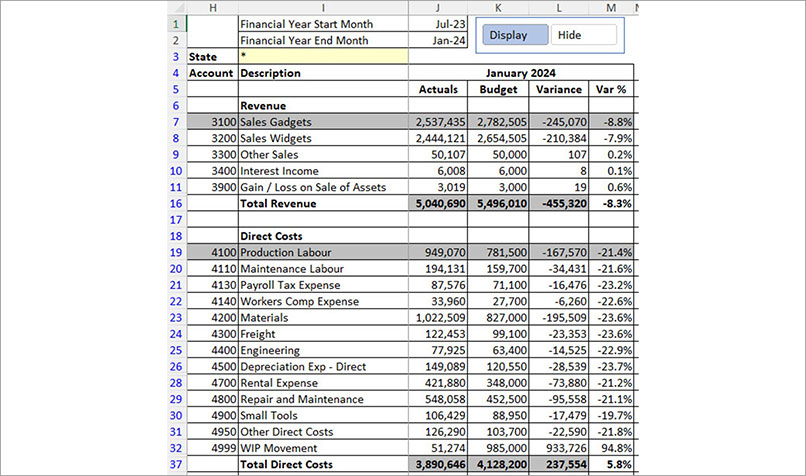The width and height of the screenshot is (806, 476).
Task: Select column I header
Action: tap(323, 7)
